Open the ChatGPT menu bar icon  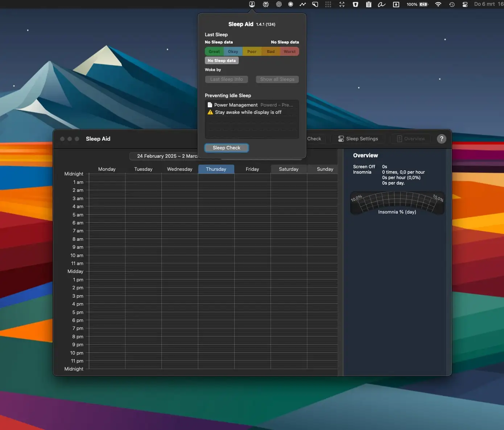(x=279, y=4)
